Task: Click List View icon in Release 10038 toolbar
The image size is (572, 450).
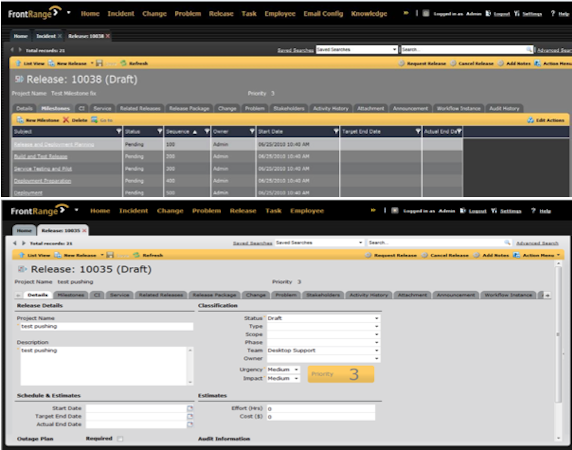Action: pos(18,63)
